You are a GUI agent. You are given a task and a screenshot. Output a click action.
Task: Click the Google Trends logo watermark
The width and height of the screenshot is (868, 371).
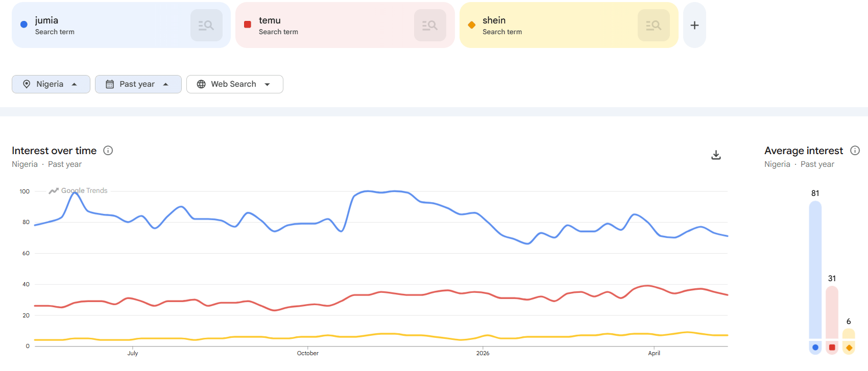tap(78, 190)
